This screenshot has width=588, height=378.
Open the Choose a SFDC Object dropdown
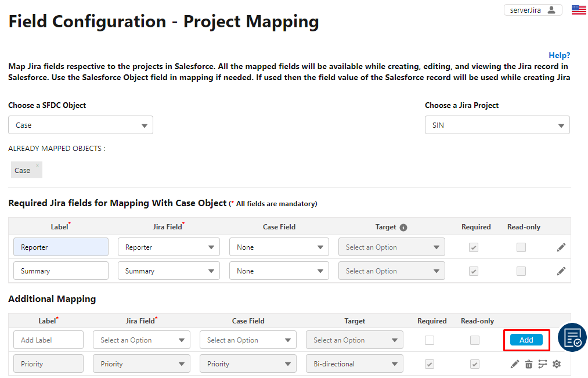(80, 124)
